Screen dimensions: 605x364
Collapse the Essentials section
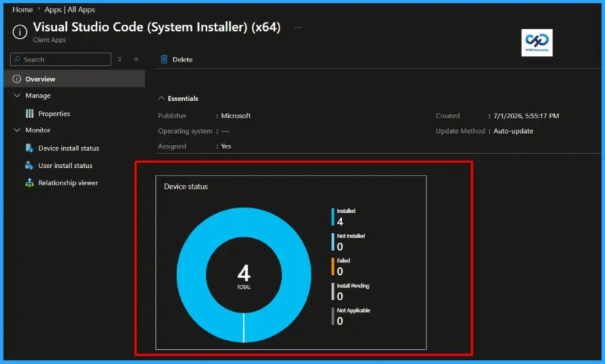162,99
